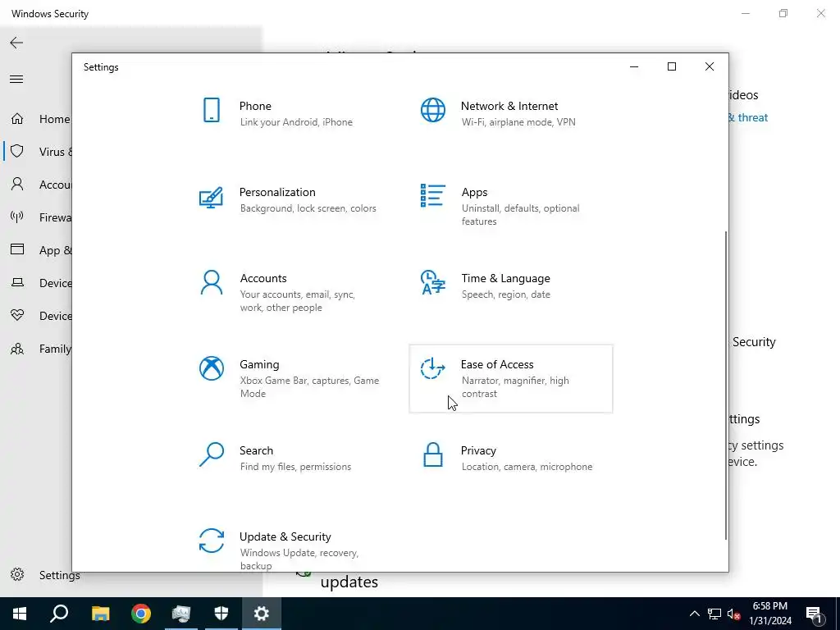Open the Phone settings label
This screenshot has height=630, width=840.
pos(255,106)
